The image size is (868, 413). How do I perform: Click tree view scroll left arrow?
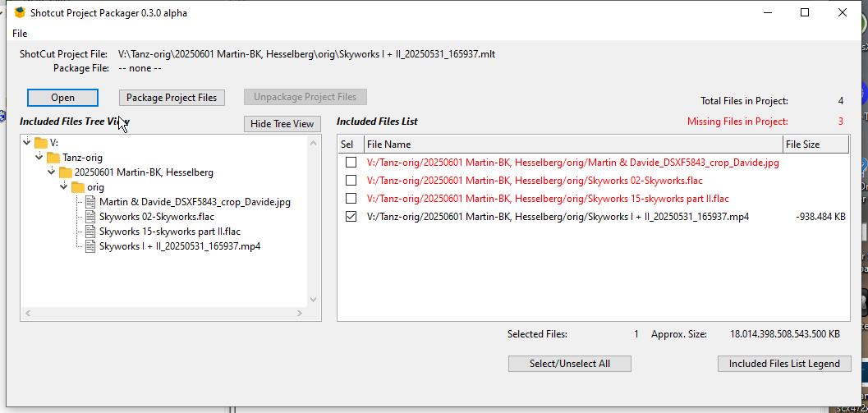click(28, 314)
